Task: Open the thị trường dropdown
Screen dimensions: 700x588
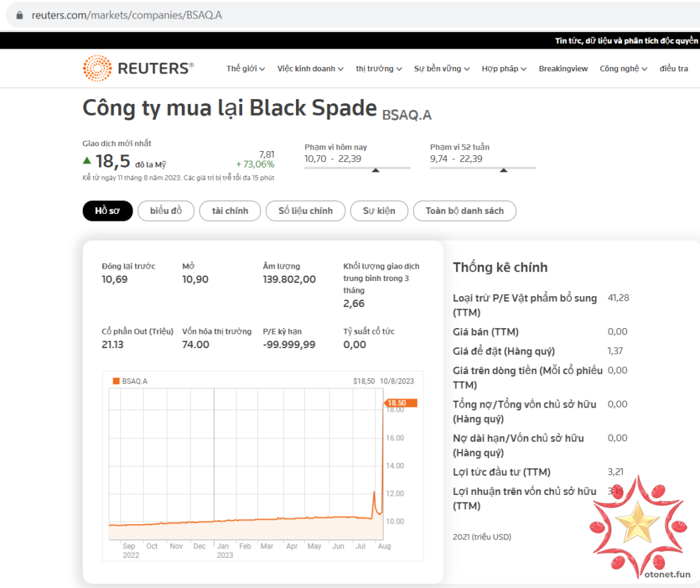Action: click(379, 68)
